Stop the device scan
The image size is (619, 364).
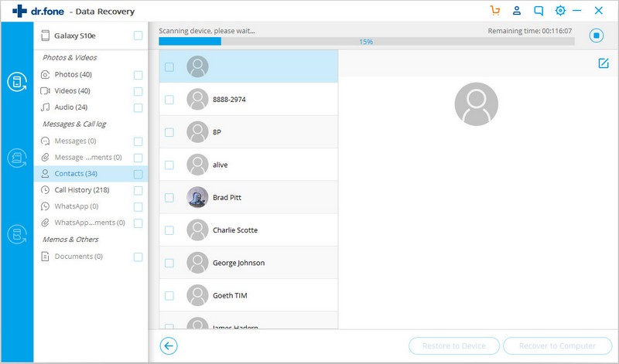(596, 36)
